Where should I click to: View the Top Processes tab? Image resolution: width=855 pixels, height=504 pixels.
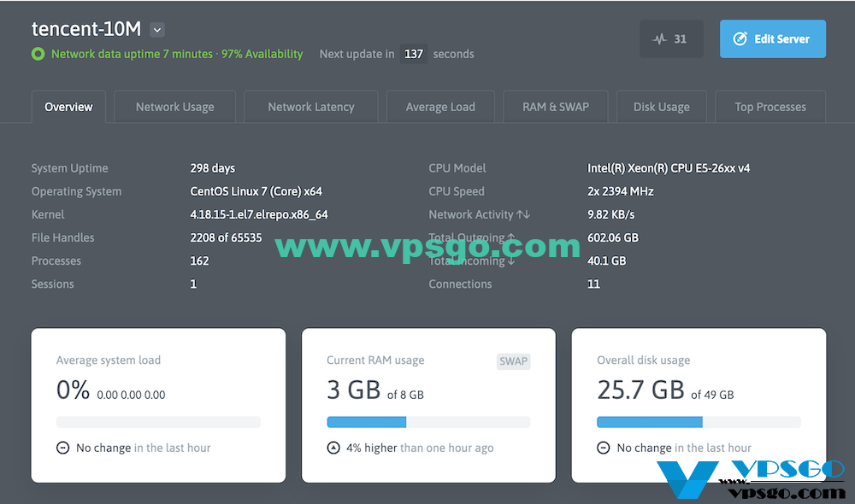pos(770,107)
